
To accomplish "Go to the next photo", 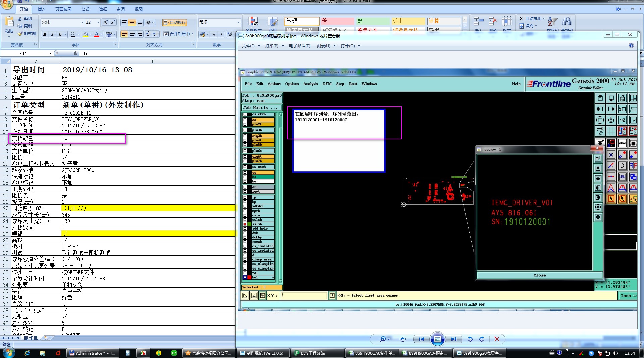I will 453,339.
